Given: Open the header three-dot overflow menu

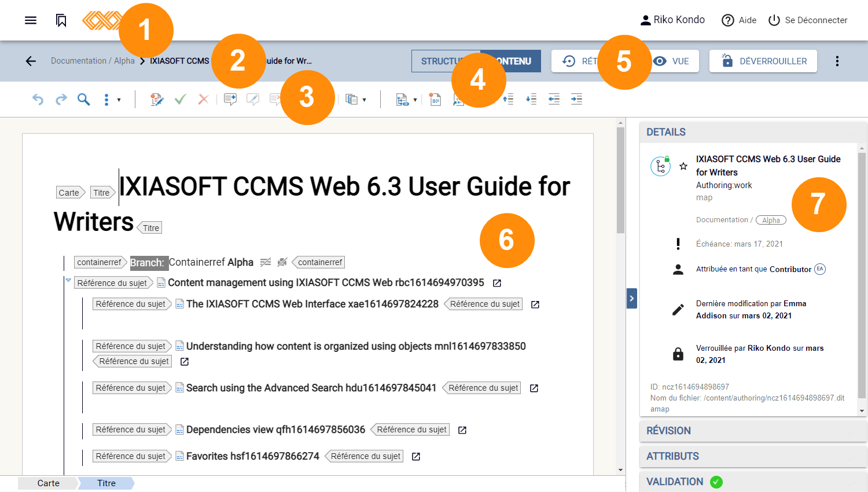Looking at the screenshot, I should click(x=837, y=61).
